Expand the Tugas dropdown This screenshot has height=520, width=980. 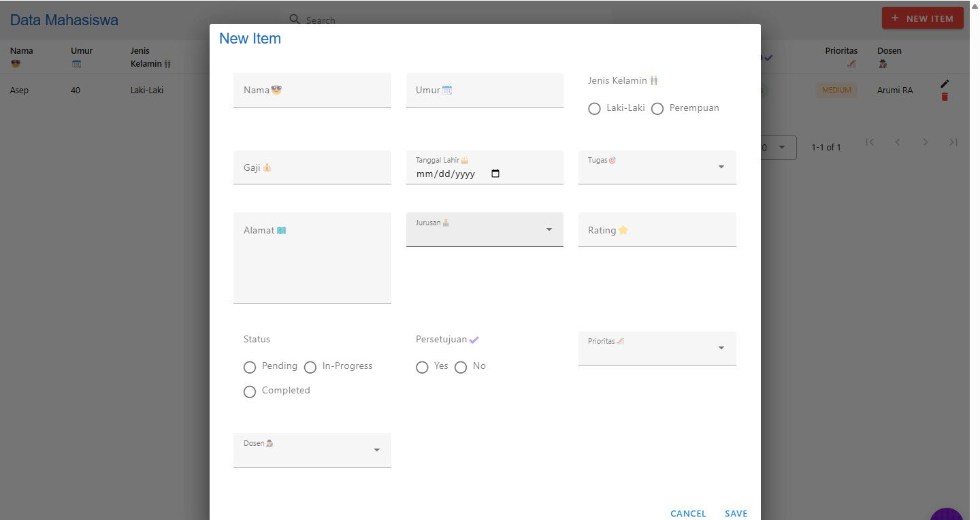657,167
